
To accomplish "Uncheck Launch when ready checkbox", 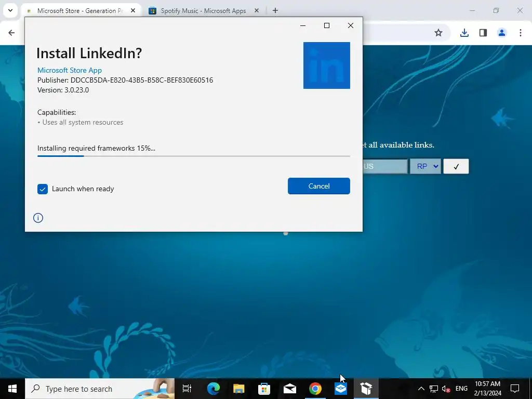I will coord(43,189).
